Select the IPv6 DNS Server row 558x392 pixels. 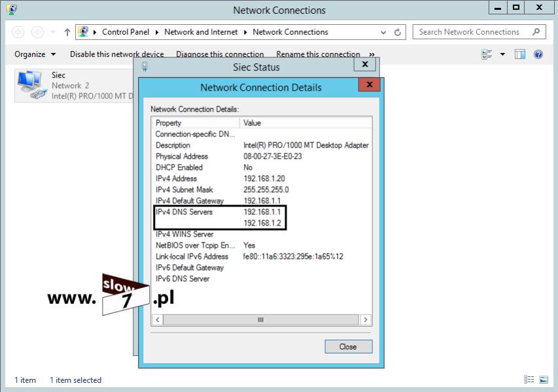(262, 278)
